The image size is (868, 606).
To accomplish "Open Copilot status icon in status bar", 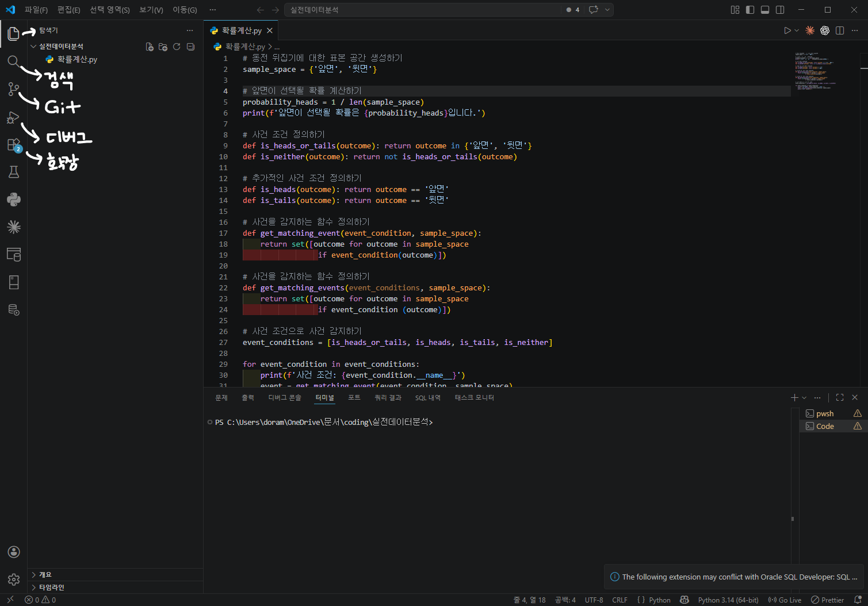I will [x=685, y=600].
